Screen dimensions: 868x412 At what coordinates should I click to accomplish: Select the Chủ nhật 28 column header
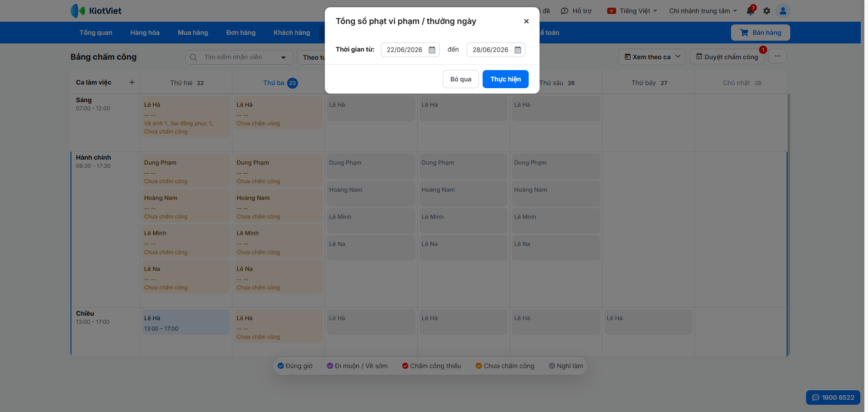point(742,83)
